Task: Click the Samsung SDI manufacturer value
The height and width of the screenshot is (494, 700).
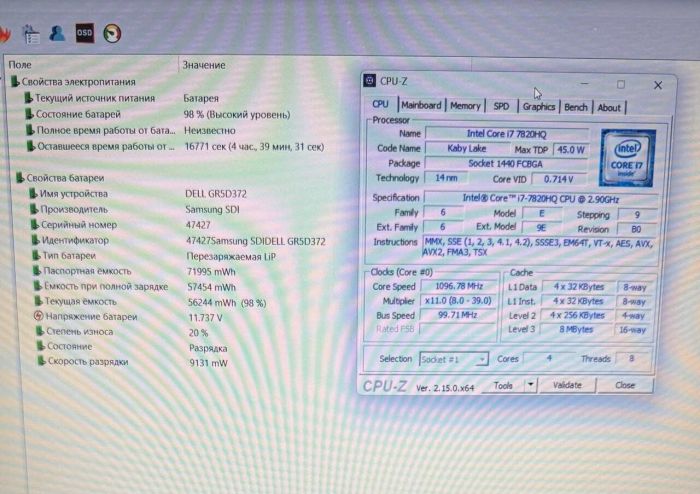Action: (212, 209)
